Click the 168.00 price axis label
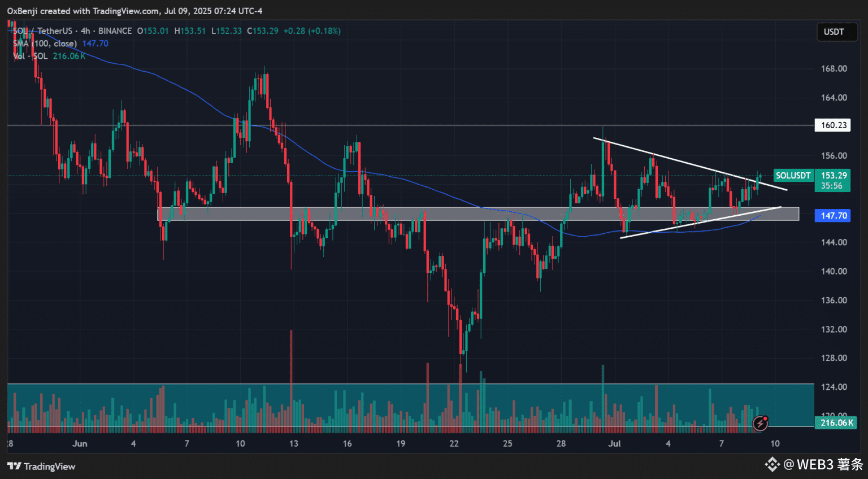 [834, 69]
